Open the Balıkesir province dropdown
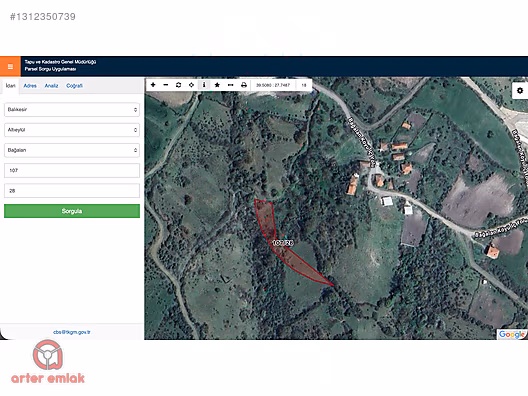The image size is (528, 396). (x=72, y=110)
